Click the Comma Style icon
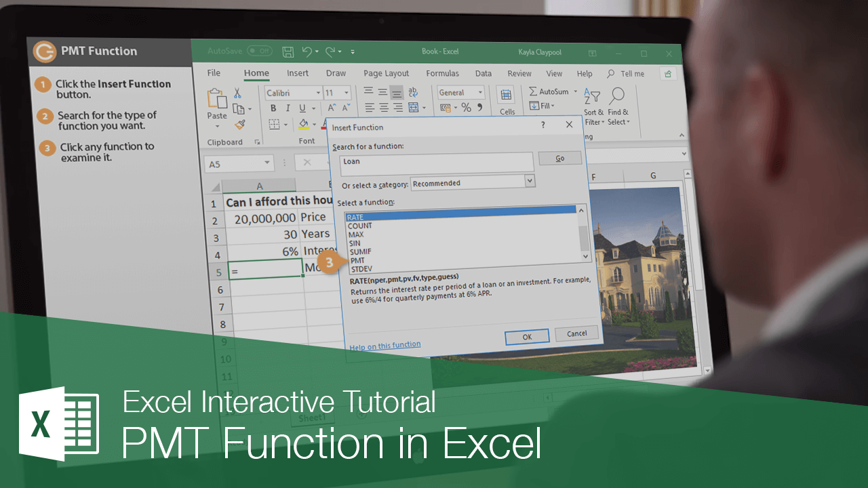868x488 pixels. (480, 108)
